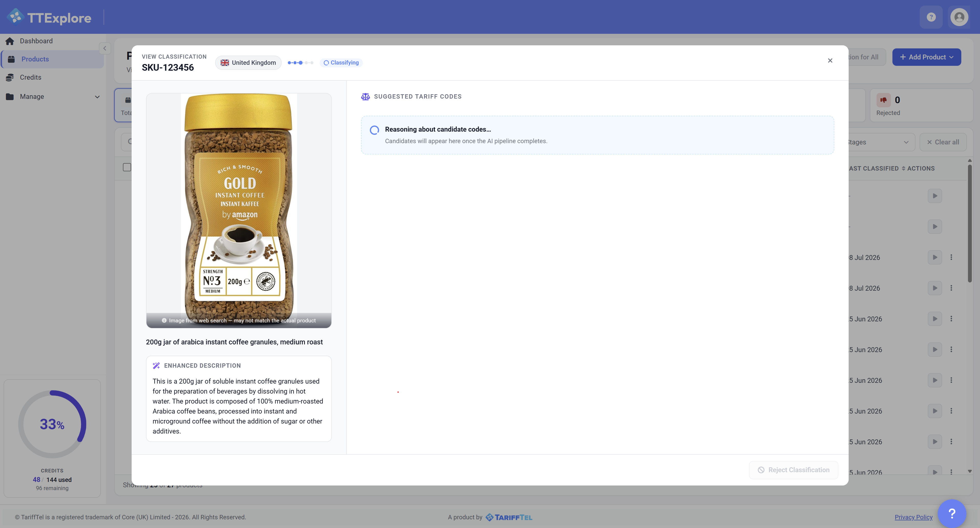Run classification for second 8 Jul 2026 row

[x=935, y=288]
